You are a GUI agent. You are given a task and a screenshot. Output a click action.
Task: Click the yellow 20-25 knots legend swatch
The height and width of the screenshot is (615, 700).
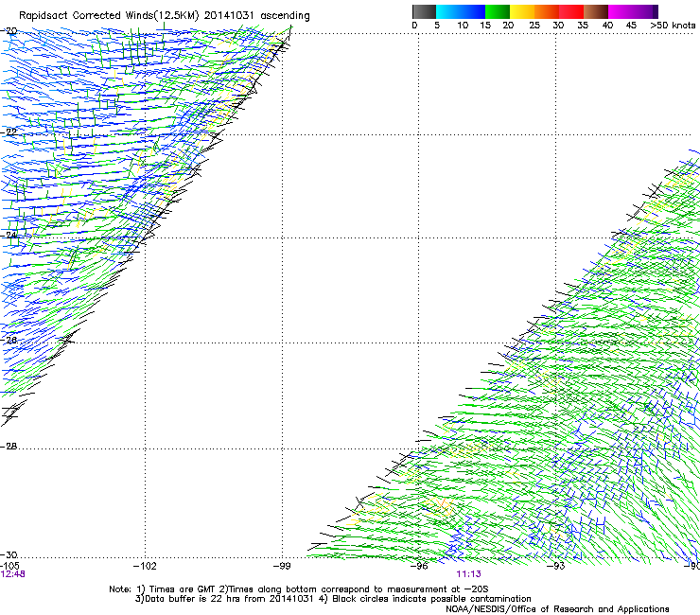pos(522,11)
